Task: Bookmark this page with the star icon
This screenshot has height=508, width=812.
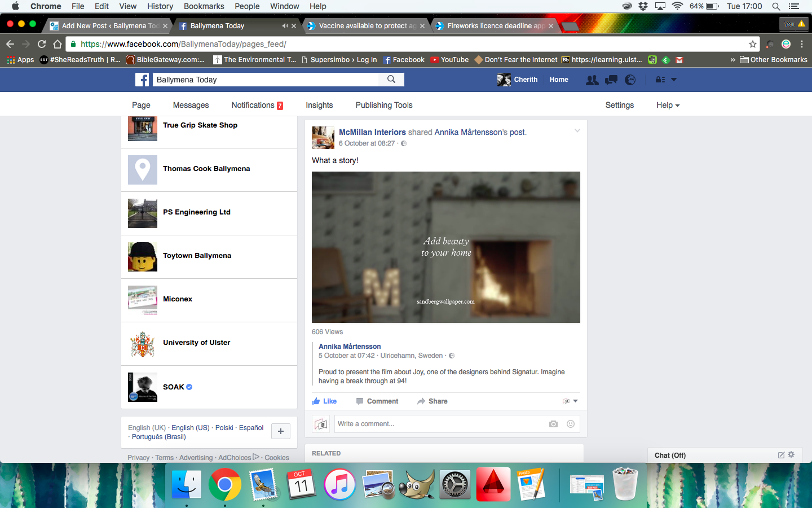Action: [752, 44]
